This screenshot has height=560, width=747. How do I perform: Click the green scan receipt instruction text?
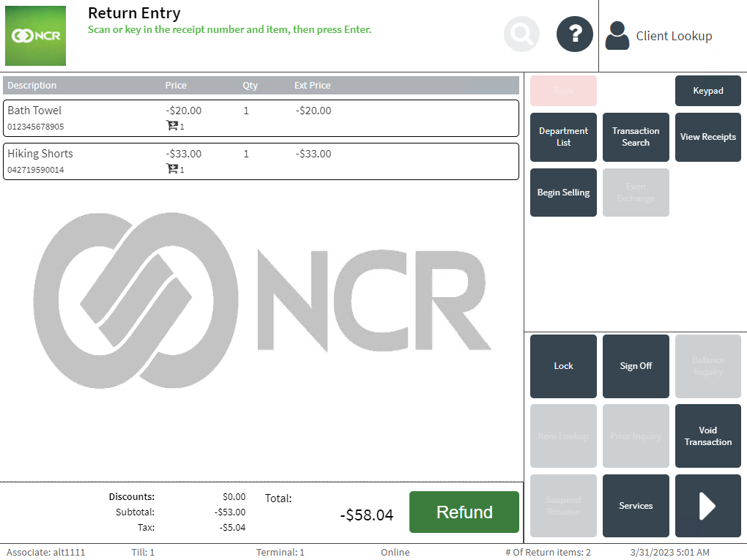tap(230, 29)
